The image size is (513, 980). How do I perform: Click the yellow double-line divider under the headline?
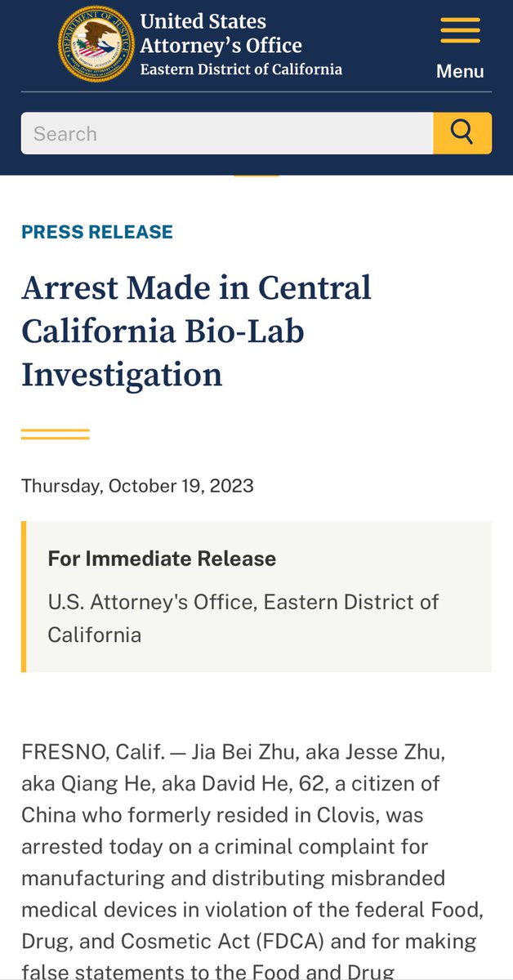[x=55, y=434]
